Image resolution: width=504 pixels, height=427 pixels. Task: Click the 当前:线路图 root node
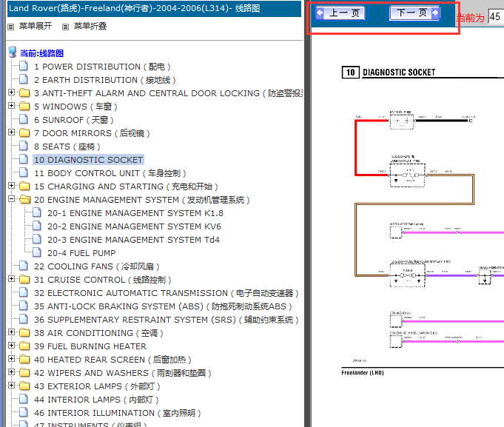point(41,53)
